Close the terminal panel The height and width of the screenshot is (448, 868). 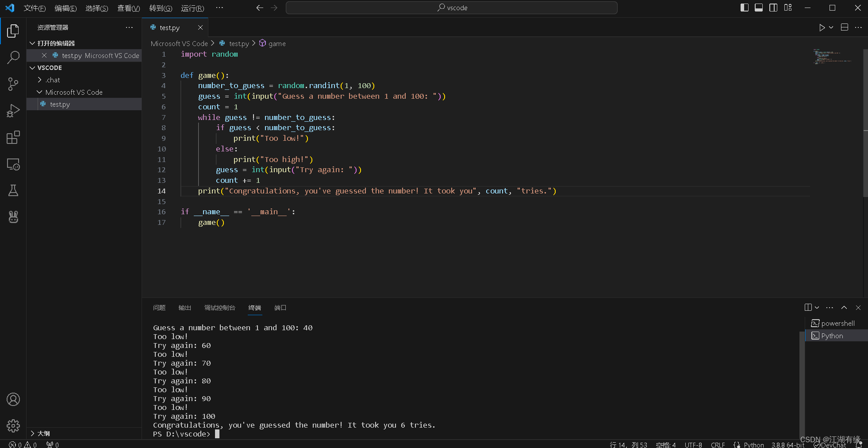click(858, 308)
